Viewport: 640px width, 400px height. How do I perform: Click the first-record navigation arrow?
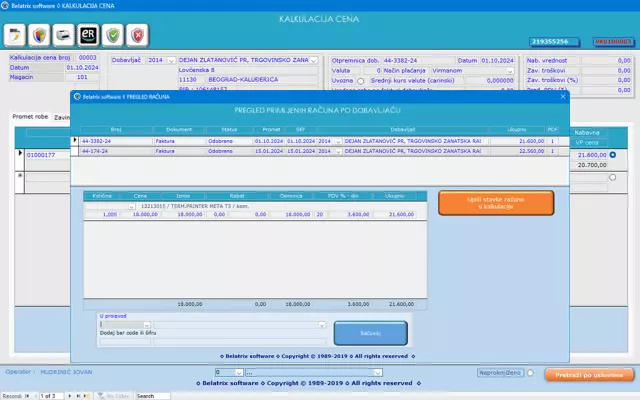point(25,396)
